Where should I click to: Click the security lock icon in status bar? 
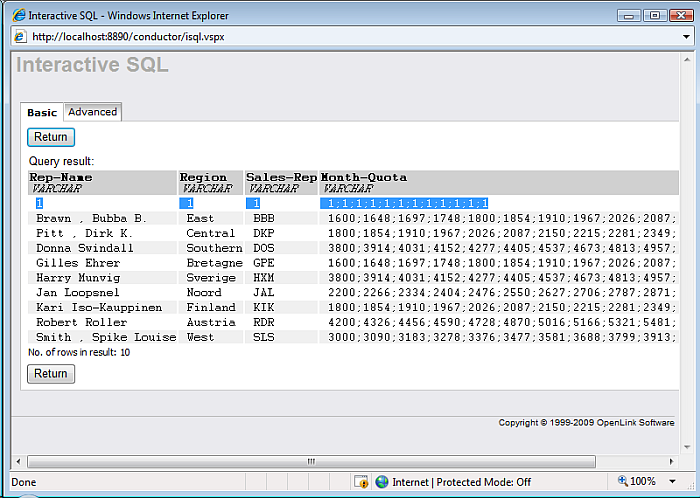pos(361,482)
